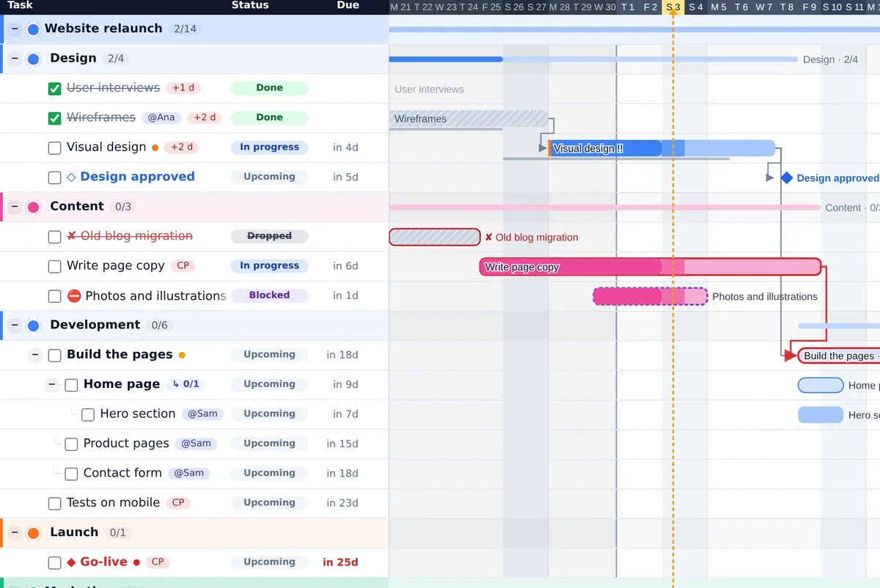Open the Dropped status of Old blog migration
The width and height of the screenshot is (880, 588).
coord(269,236)
